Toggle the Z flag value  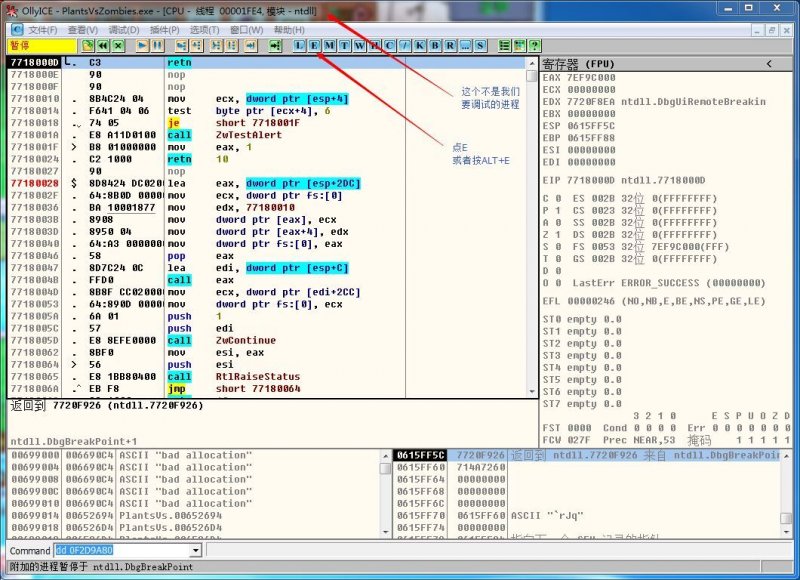pos(558,235)
